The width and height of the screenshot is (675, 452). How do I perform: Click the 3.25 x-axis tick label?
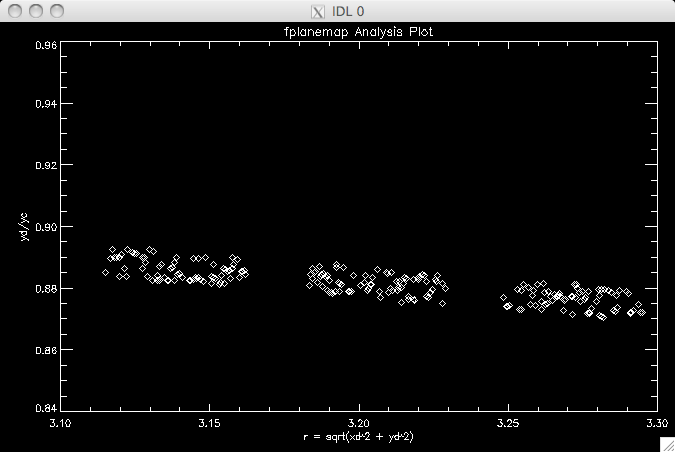pyautogui.click(x=508, y=424)
